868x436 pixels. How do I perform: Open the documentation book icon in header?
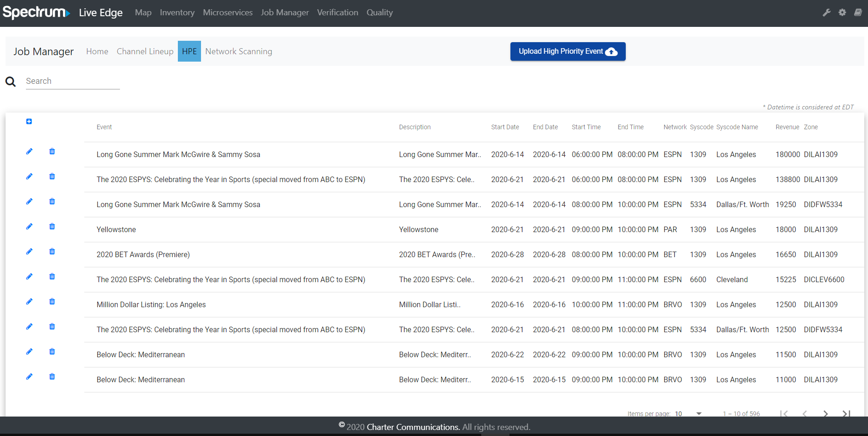click(858, 13)
